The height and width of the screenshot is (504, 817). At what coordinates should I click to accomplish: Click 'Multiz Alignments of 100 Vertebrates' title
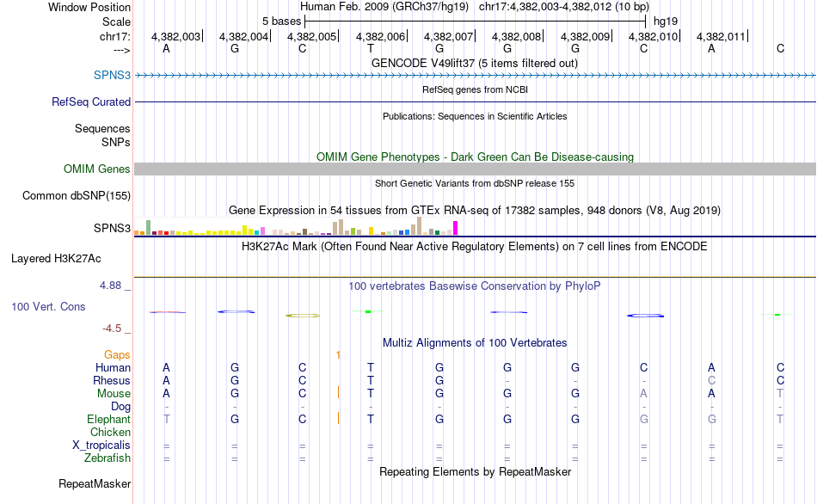[475, 343]
